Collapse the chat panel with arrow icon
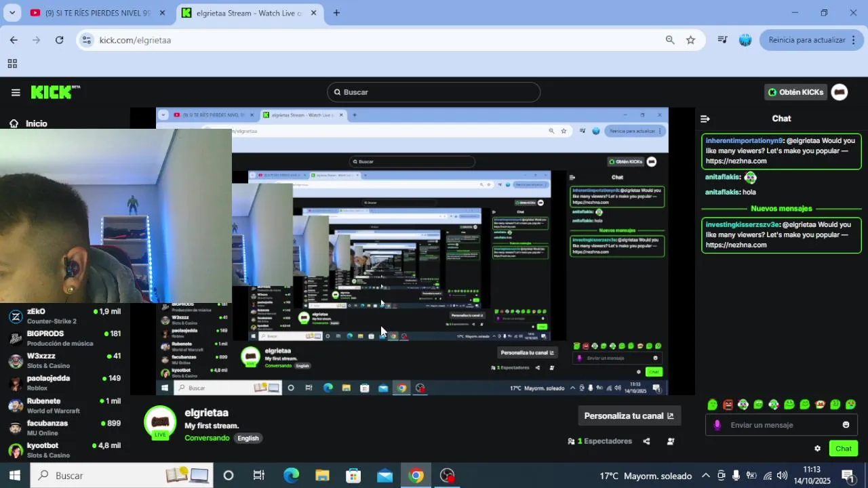This screenshot has height=488, width=868. (705, 119)
